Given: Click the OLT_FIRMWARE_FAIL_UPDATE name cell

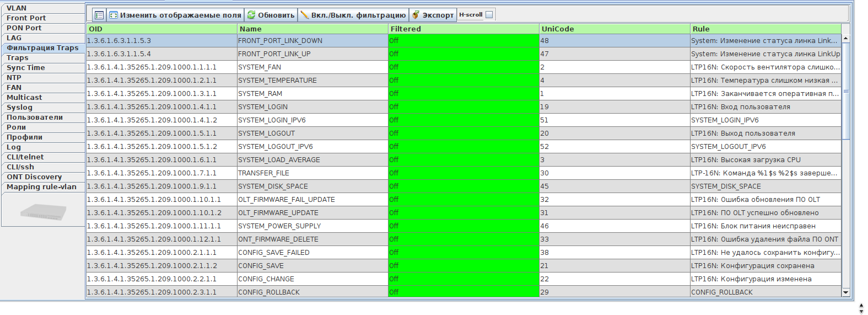Looking at the screenshot, I should coord(312,200).
